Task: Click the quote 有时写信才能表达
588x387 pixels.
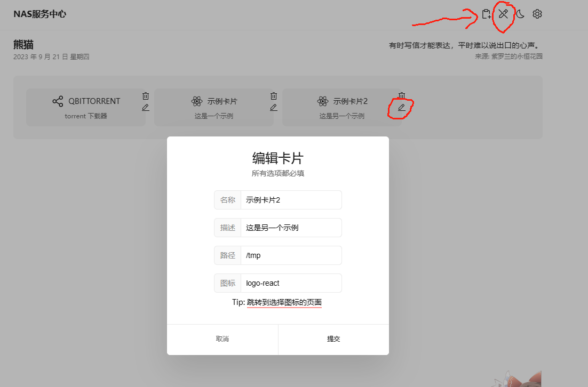Action: (465, 45)
